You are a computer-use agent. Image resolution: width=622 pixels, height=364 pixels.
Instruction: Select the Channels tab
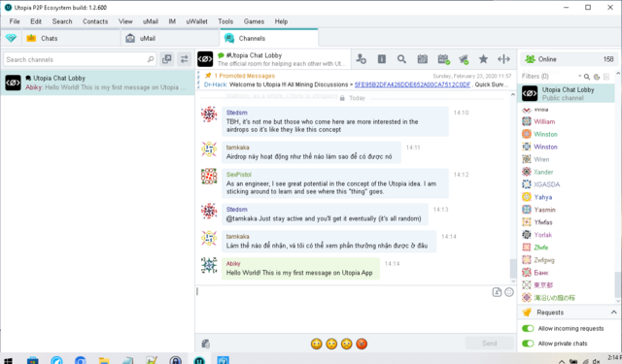click(x=269, y=38)
